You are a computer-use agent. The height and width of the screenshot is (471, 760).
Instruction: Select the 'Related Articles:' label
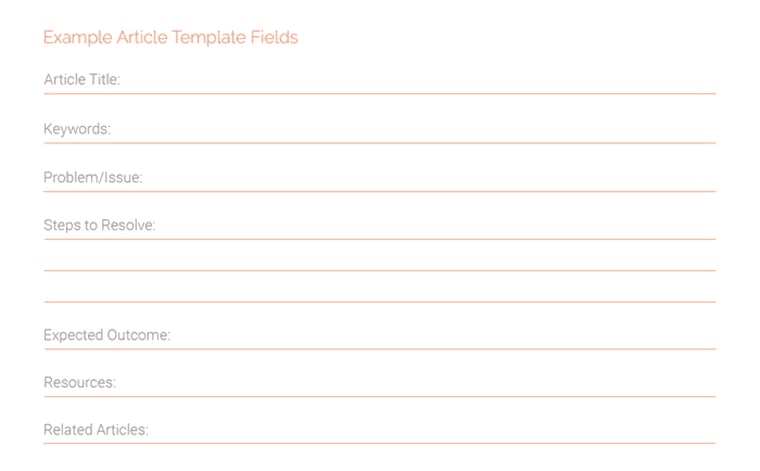pos(96,431)
